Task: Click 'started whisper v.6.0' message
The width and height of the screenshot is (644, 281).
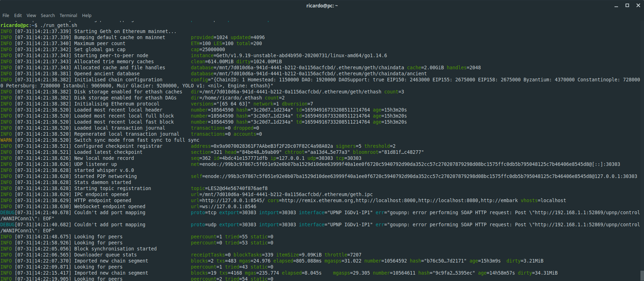Action: coord(104,170)
